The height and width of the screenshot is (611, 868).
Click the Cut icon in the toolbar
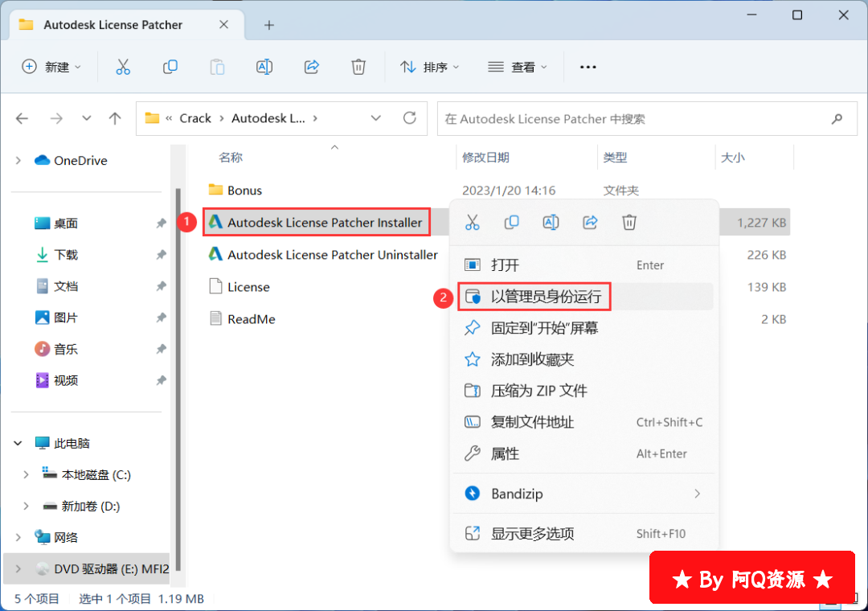(x=123, y=67)
